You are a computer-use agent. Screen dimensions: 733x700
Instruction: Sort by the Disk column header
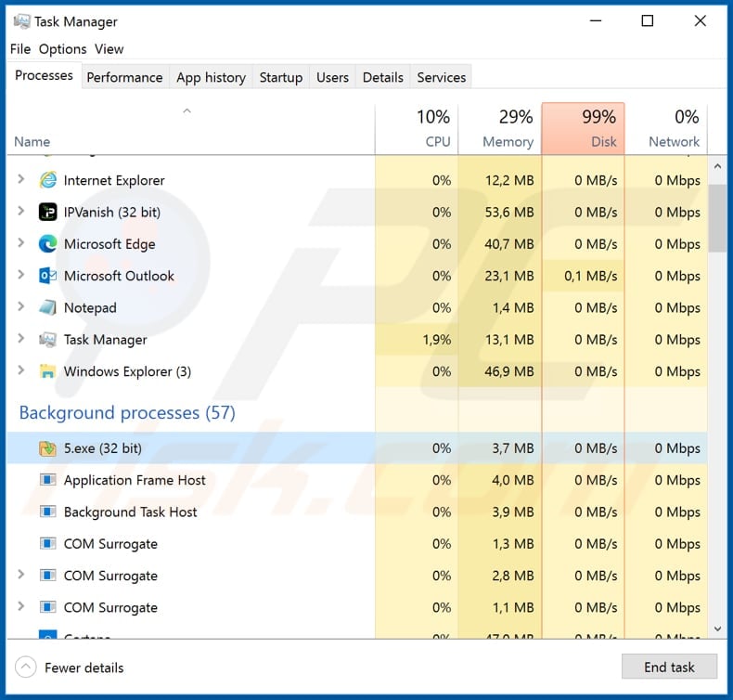tap(583, 128)
